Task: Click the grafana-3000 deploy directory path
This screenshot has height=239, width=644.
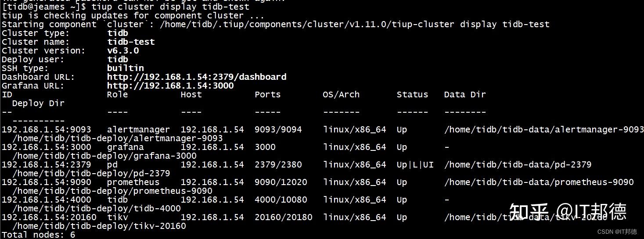Action: point(104,156)
